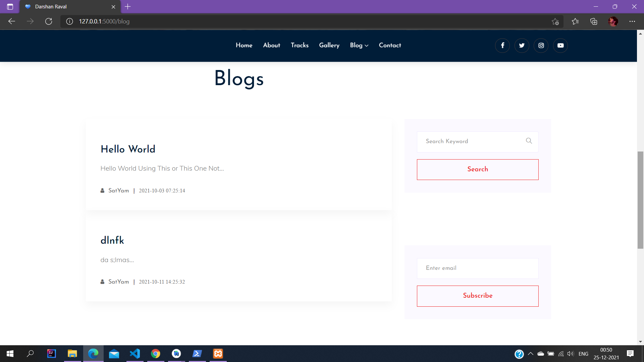Open the dlnfk blog post
This screenshot has height=362, width=644.
(x=112, y=240)
